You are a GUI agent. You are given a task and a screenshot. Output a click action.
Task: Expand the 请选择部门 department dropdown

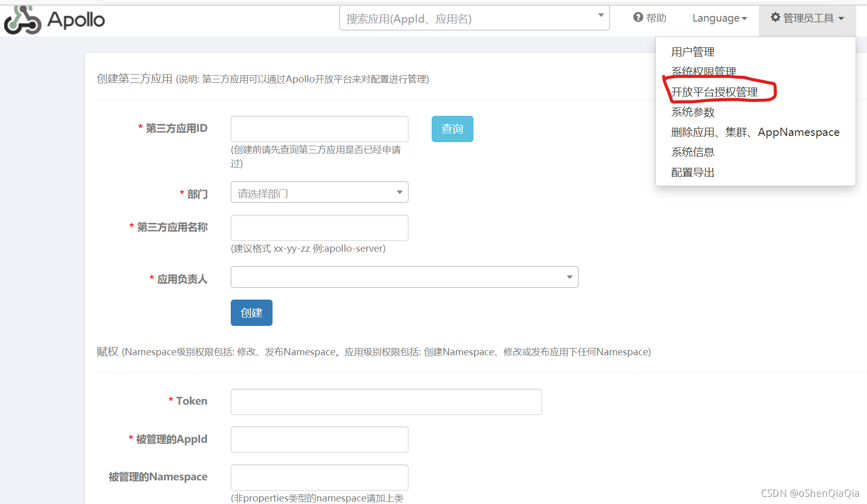(399, 192)
